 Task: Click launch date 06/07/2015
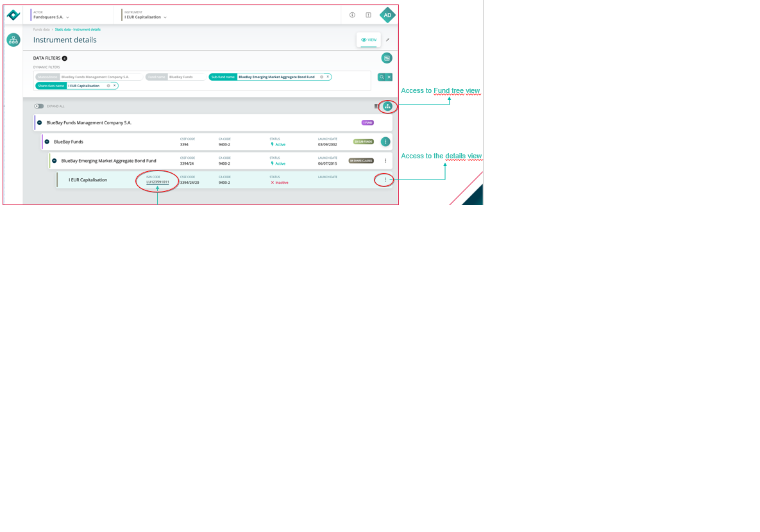coord(327,164)
